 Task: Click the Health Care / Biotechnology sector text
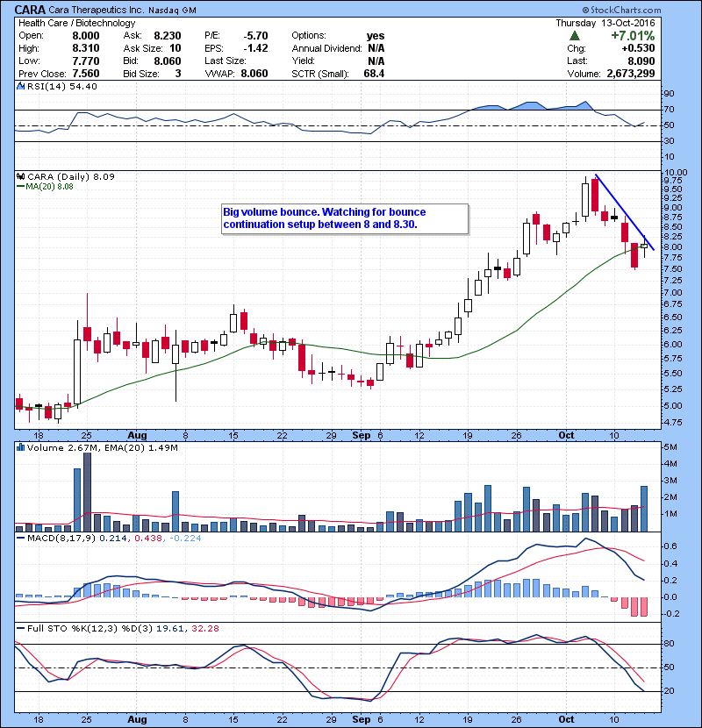pyautogui.click(x=76, y=23)
